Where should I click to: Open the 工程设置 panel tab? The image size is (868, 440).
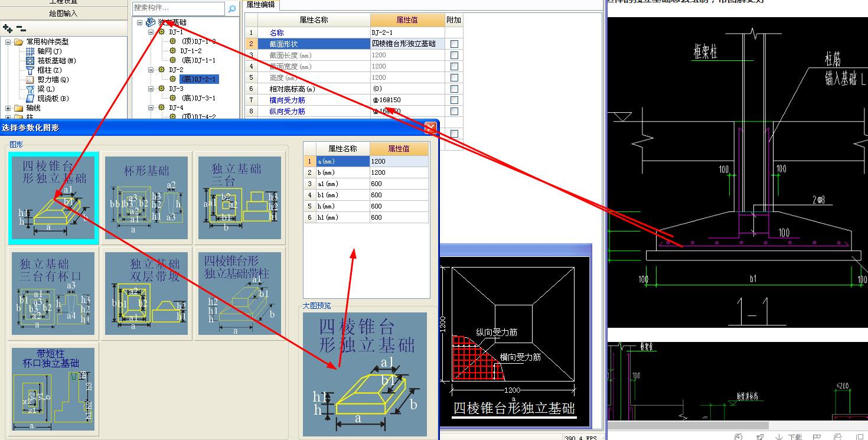click(x=63, y=2)
